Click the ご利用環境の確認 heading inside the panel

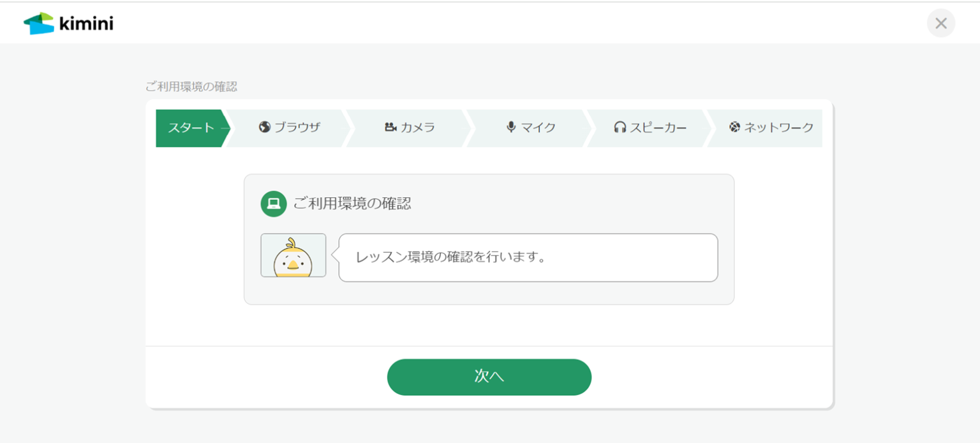[x=352, y=204]
